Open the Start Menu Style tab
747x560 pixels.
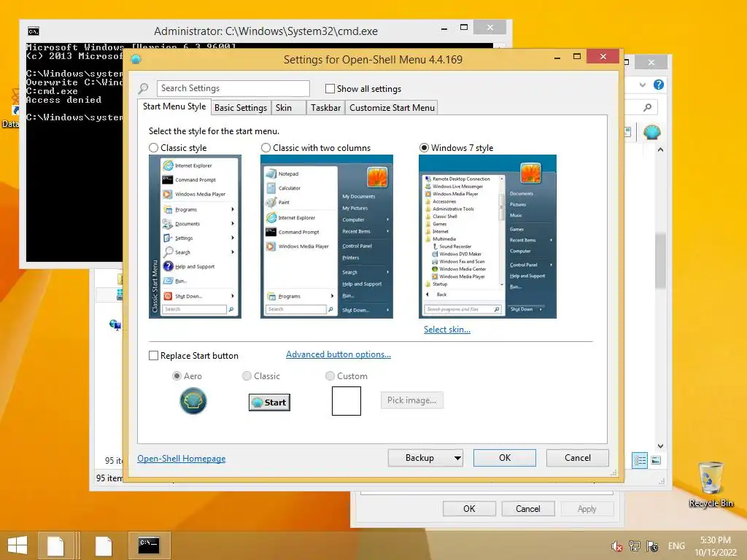(x=174, y=106)
